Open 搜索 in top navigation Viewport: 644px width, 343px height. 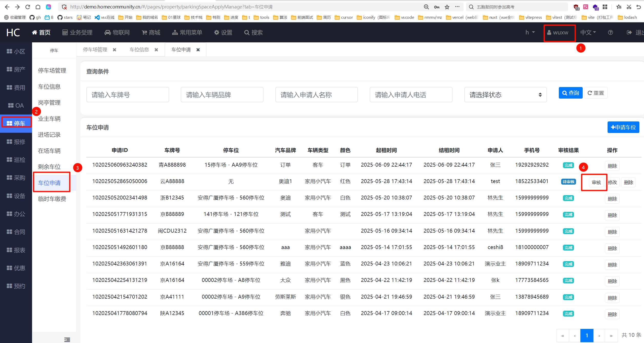(253, 33)
